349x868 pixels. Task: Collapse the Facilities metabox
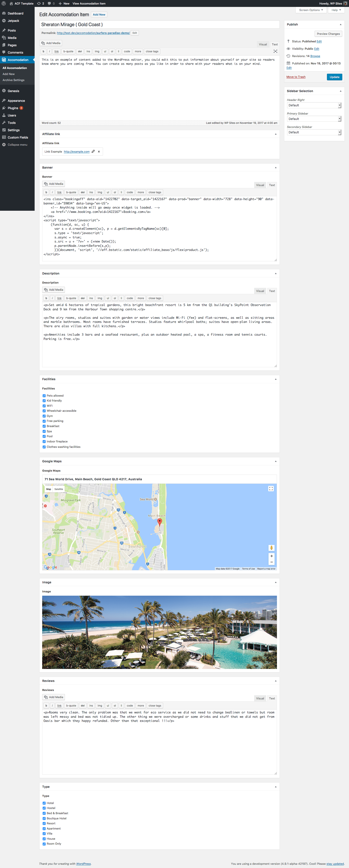[275, 379]
